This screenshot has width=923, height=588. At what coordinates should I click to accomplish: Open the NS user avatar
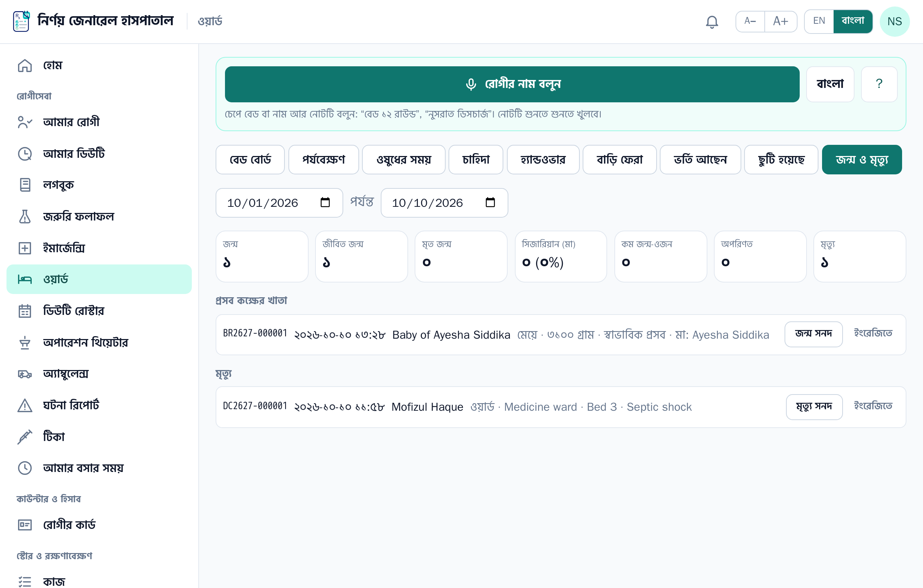894,22
